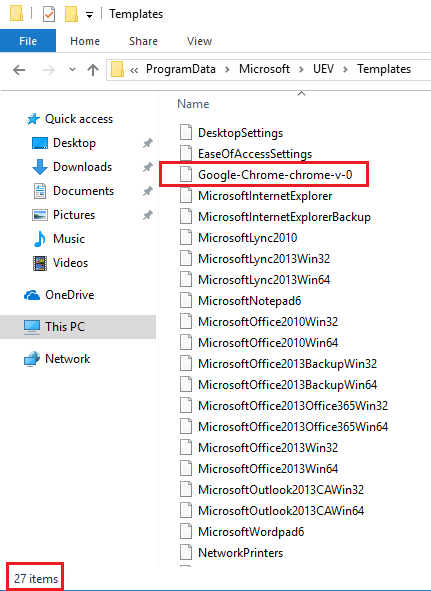Open Customize Quick Access Toolbar dropdown
Image resolution: width=431 pixels, height=591 pixels.
click(x=89, y=15)
